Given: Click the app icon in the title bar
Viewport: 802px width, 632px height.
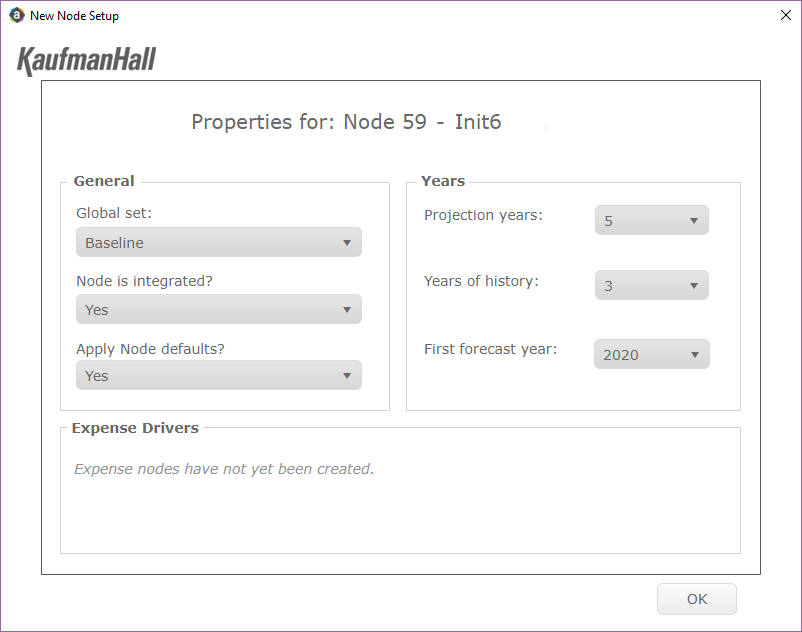Looking at the screenshot, I should [x=17, y=15].
